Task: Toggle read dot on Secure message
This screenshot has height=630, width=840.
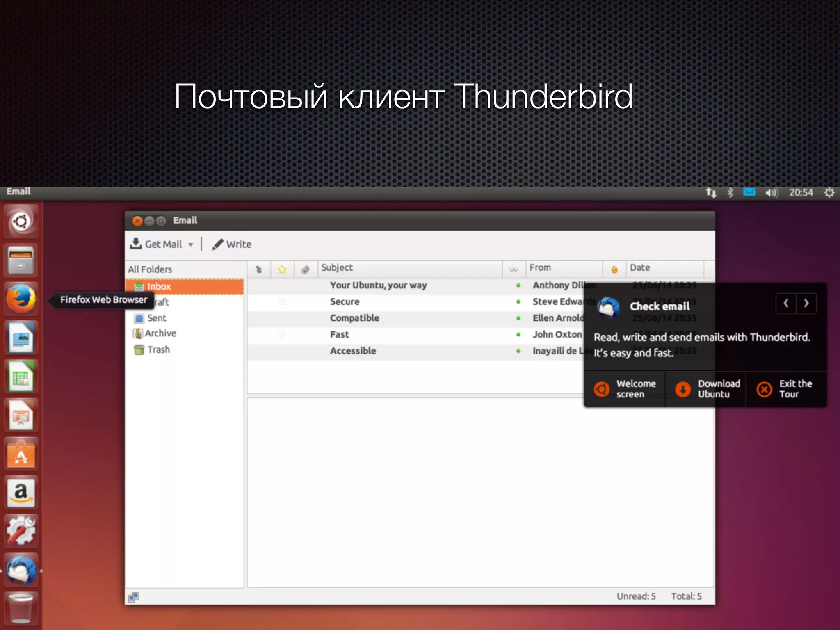Action: [518, 301]
